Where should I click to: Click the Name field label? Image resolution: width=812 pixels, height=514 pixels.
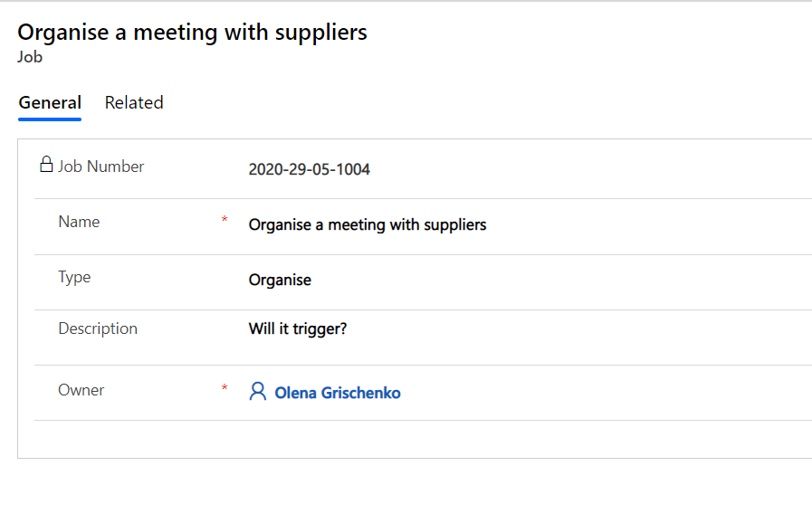point(79,222)
